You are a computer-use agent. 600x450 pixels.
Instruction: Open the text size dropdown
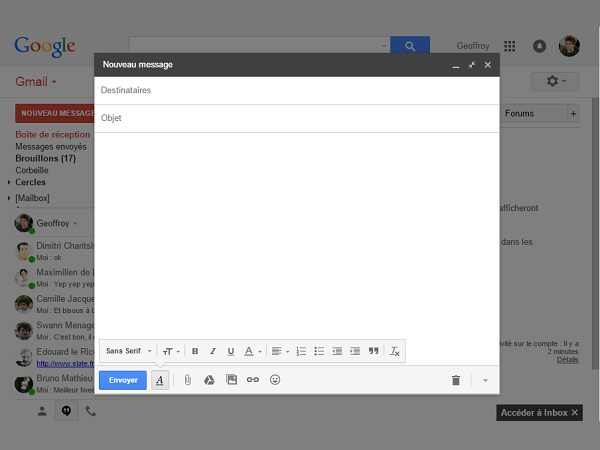click(x=171, y=351)
